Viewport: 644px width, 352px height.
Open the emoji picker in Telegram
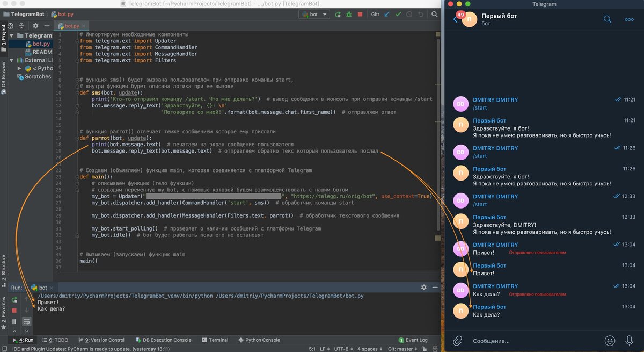(x=610, y=340)
